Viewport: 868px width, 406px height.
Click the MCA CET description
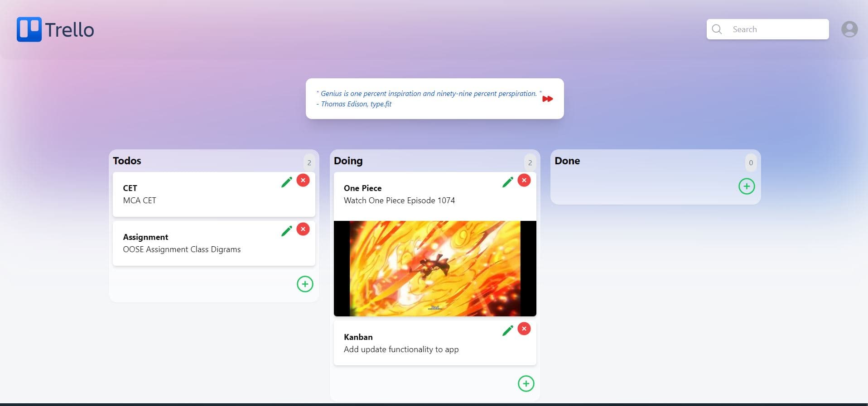(x=140, y=200)
